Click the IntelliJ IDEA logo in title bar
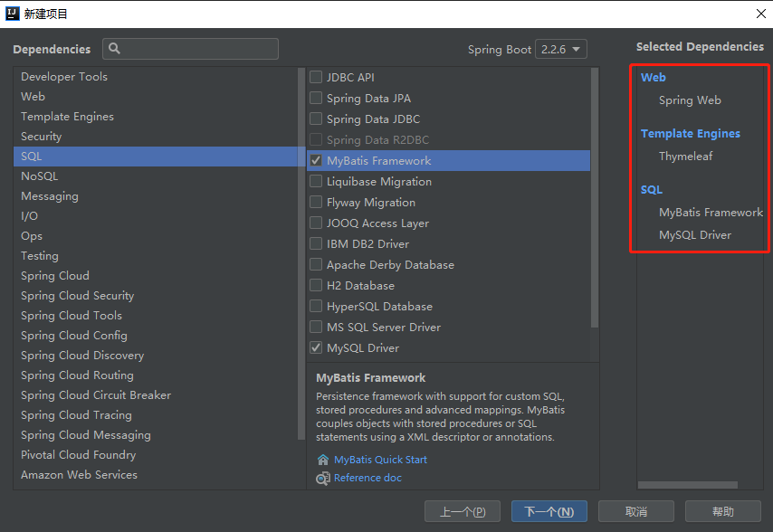The height and width of the screenshot is (532, 773). (x=14, y=13)
